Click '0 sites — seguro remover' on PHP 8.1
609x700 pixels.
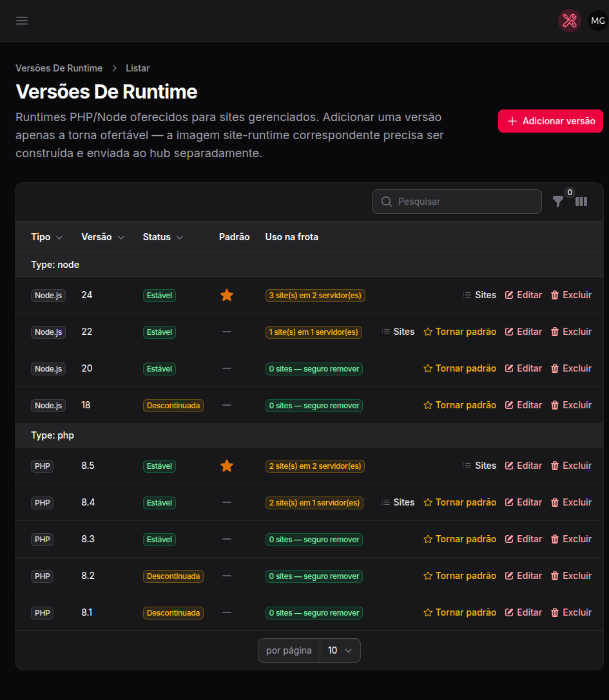click(x=314, y=612)
